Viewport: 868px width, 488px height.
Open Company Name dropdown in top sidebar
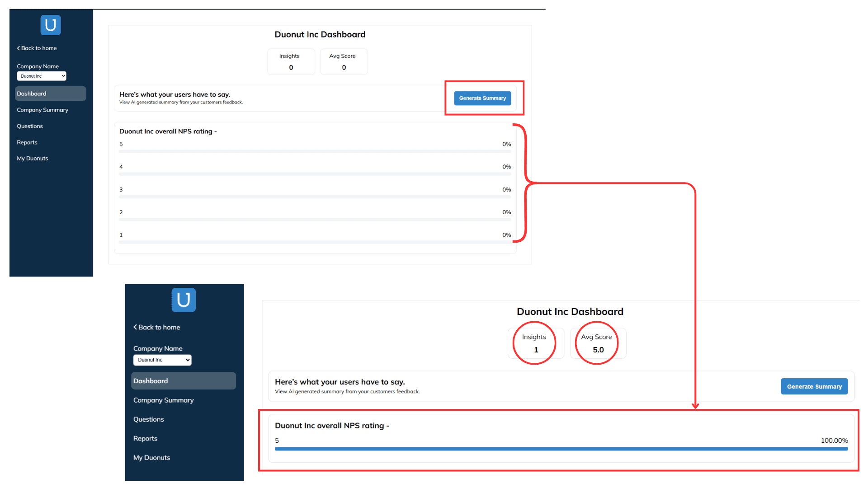tap(42, 76)
